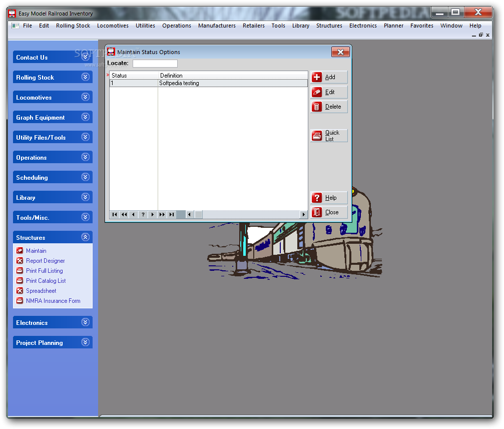Viewport: 504px width, 429px height.
Task: Click the Status column header
Action: coord(134,76)
